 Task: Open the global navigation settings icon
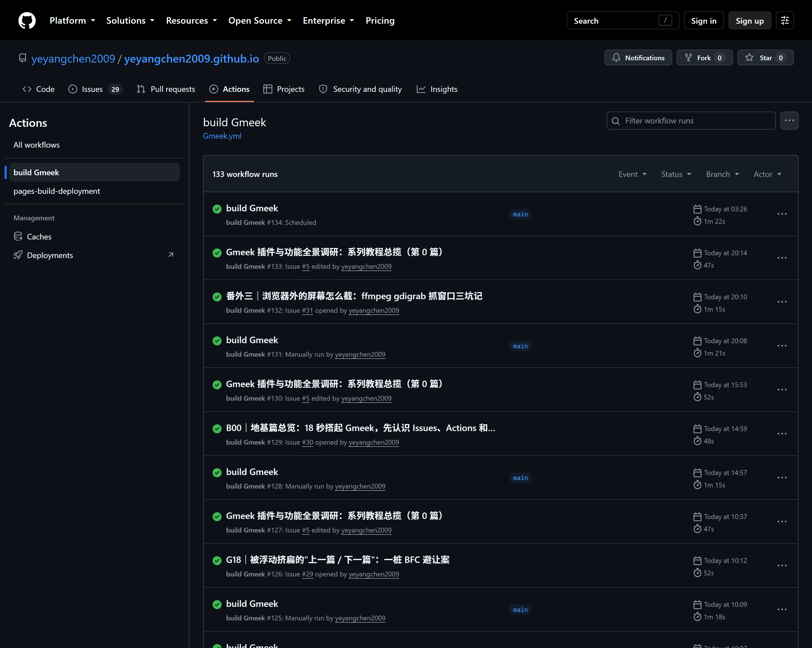tap(785, 20)
